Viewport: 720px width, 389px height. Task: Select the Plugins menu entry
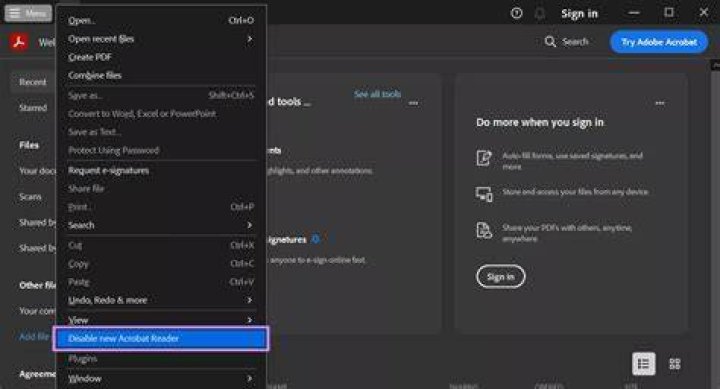(160, 359)
